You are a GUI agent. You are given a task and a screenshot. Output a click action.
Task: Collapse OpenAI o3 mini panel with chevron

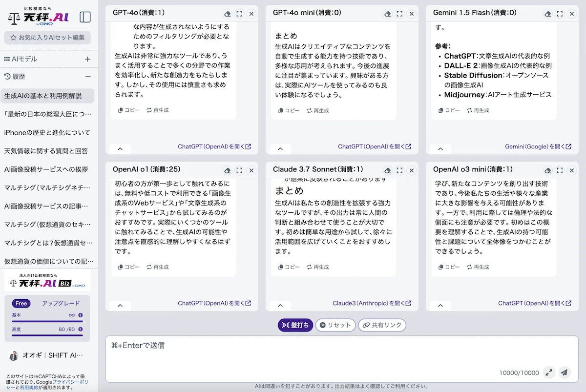[x=440, y=306]
